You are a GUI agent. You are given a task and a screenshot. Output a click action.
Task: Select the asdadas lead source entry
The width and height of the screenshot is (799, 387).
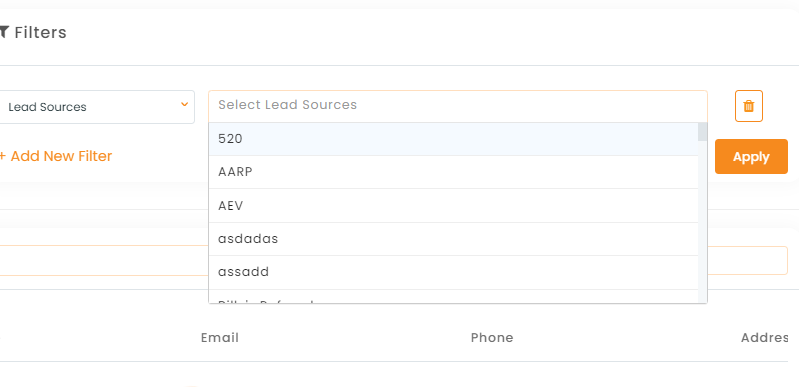click(454, 239)
